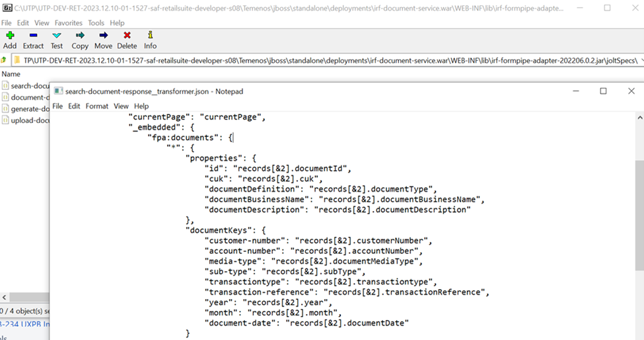Image resolution: width=644 pixels, height=340 pixels.
Task: Click the "month" line in Notepad
Action: [x=273, y=312]
